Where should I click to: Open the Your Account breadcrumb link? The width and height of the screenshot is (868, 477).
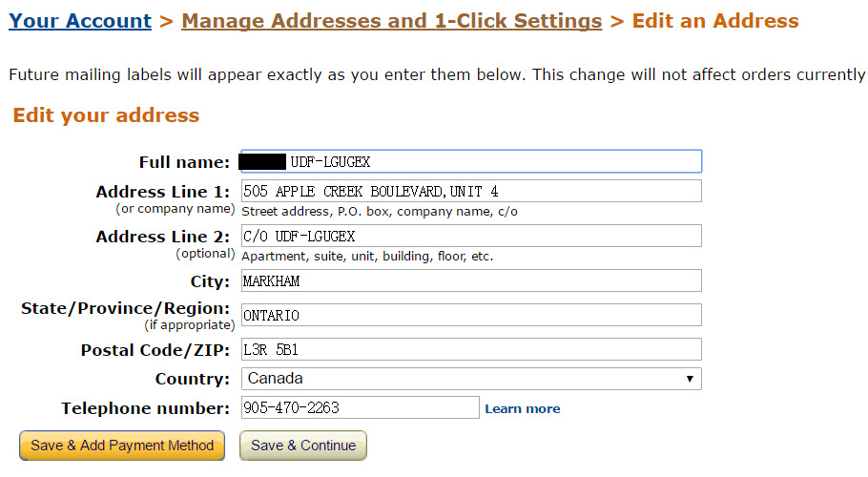point(80,21)
